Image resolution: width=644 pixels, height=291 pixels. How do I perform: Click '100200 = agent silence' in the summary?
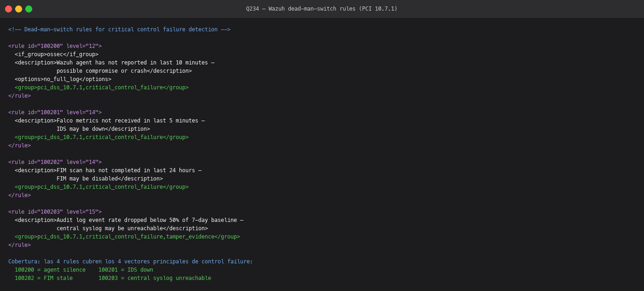click(x=50, y=270)
